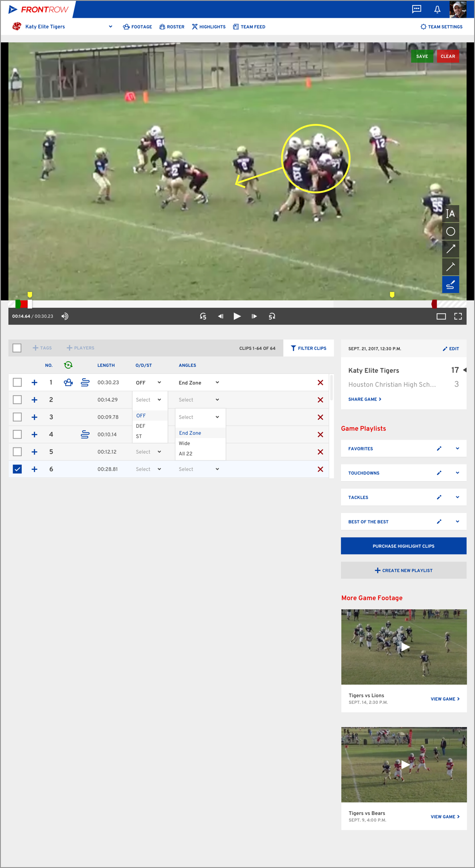Choose DEF in the O/D/ST list

[150, 426]
